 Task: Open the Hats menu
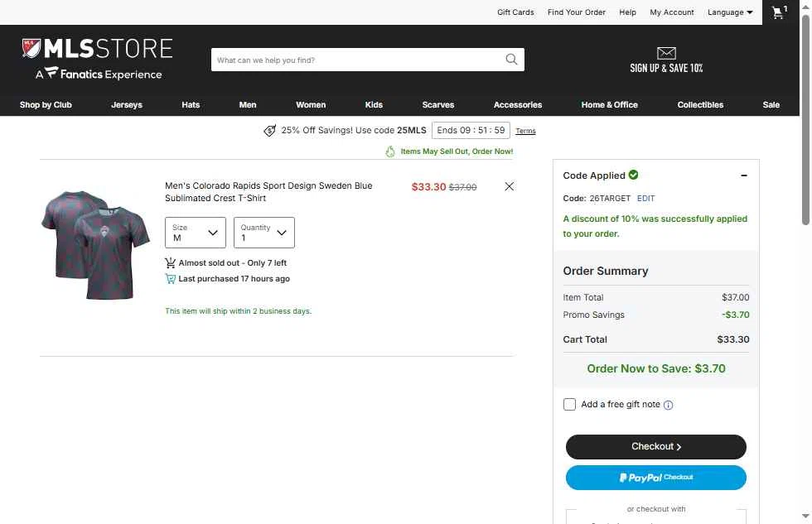point(191,104)
